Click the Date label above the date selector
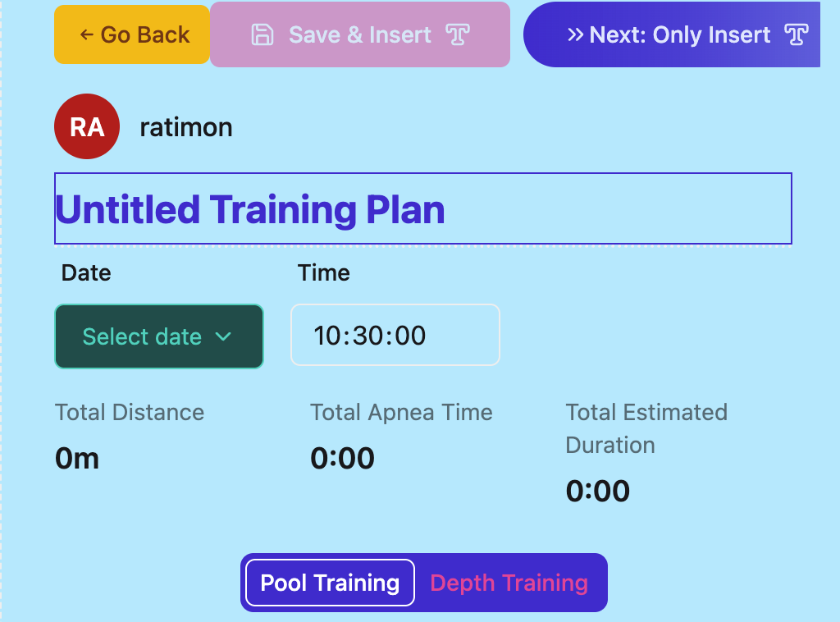The image size is (840, 622). tap(86, 272)
